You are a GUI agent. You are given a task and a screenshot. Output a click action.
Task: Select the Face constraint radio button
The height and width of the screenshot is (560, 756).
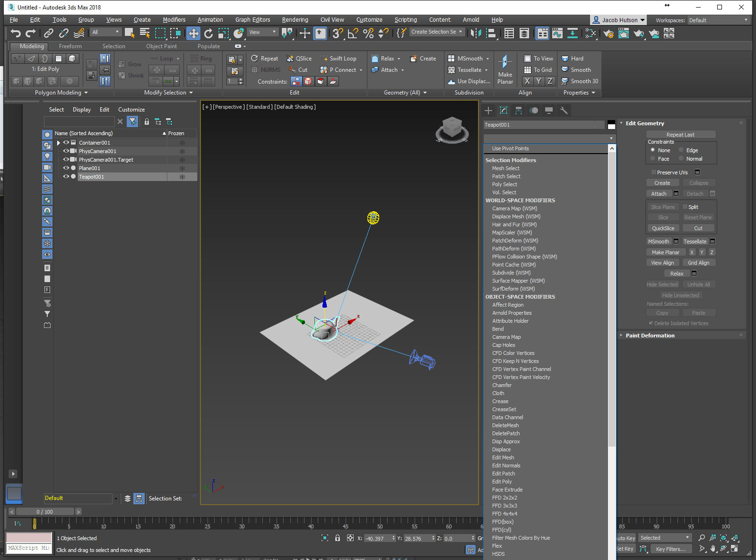point(653,159)
